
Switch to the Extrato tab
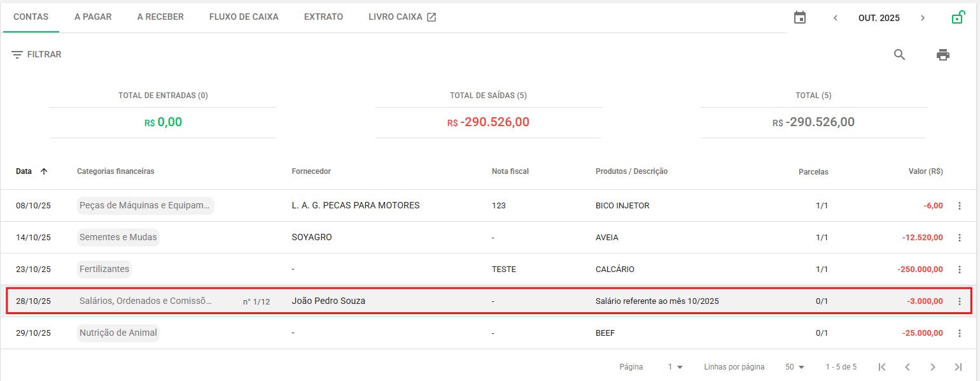point(323,17)
